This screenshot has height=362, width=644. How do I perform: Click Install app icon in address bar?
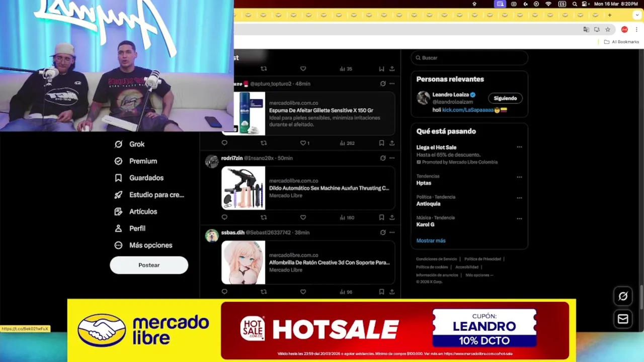point(597,29)
